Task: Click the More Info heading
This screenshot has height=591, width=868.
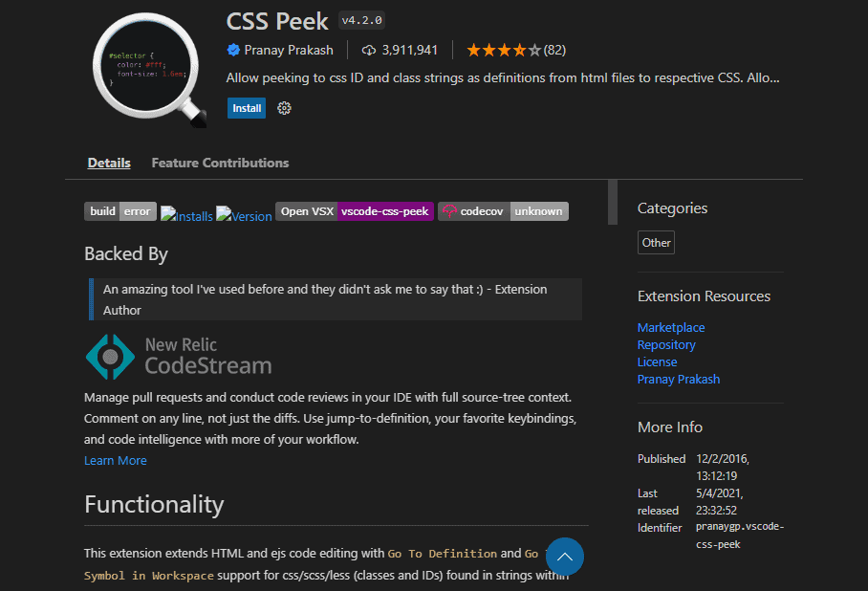Action: 670,427
